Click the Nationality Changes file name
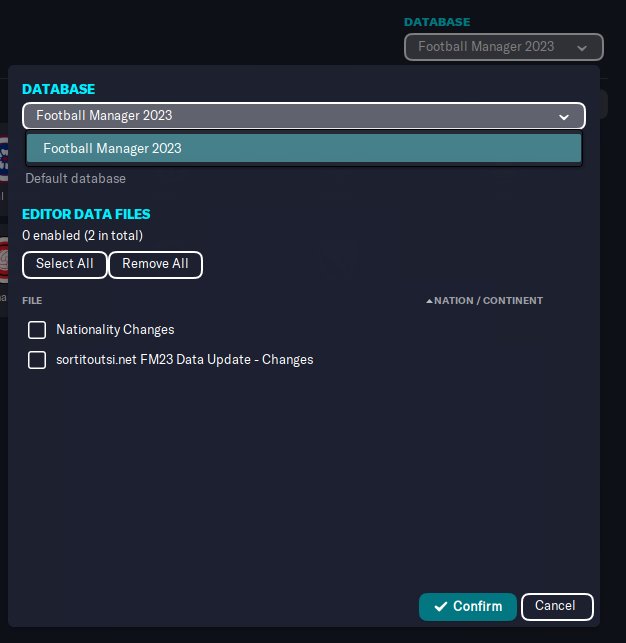The image size is (626, 643). coord(115,330)
